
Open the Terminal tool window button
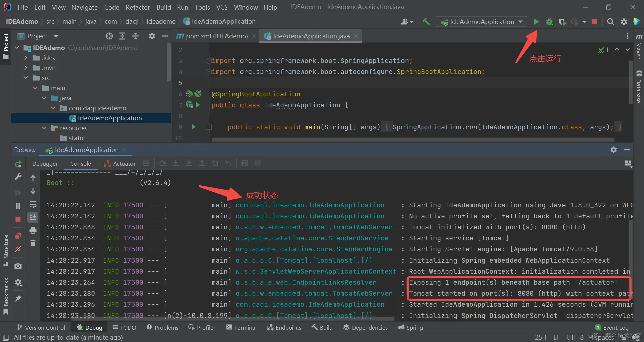(x=241, y=327)
